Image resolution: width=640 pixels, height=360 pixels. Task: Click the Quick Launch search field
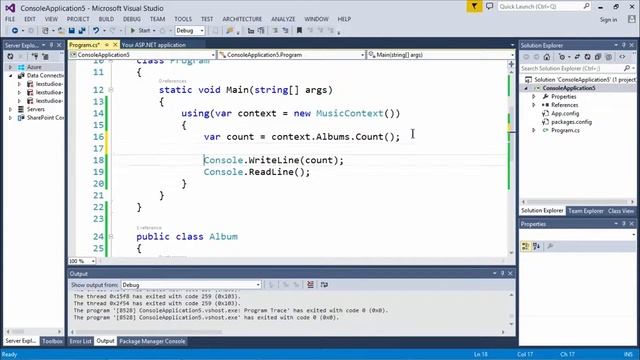[x=544, y=7]
